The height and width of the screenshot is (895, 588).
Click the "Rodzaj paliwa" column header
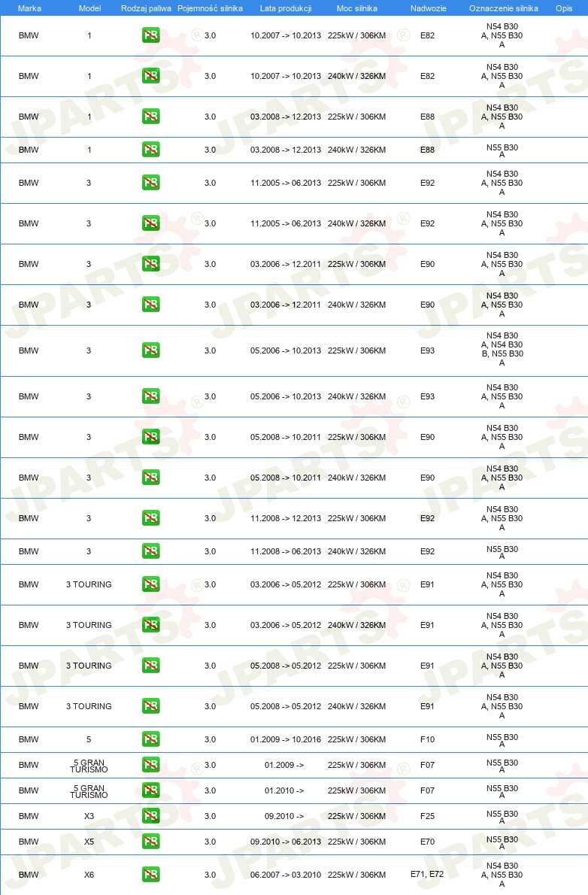click(146, 8)
